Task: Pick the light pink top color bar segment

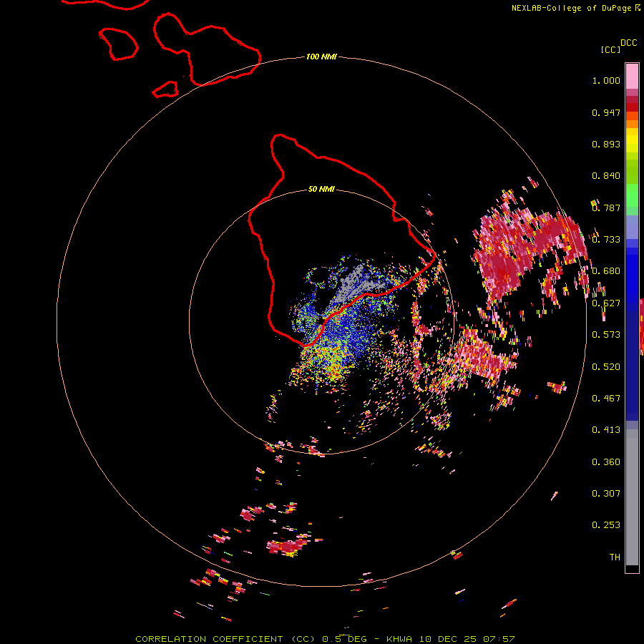Action: [x=632, y=77]
